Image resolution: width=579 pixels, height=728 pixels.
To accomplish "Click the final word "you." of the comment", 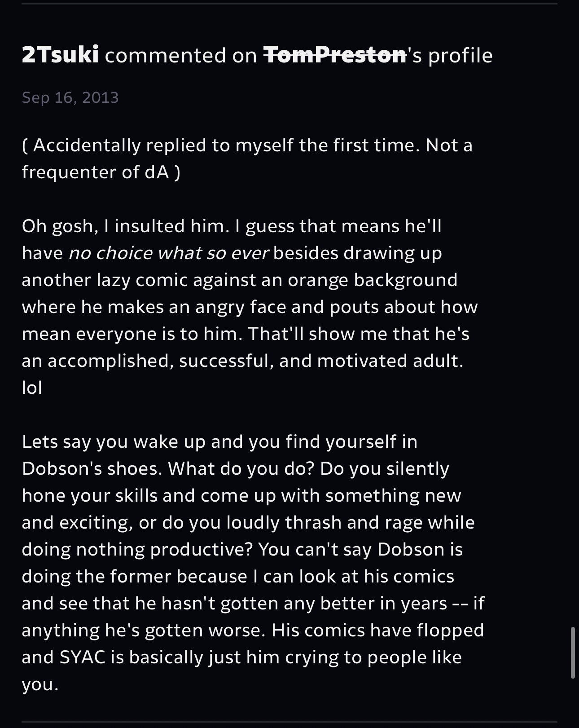I will pyautogui.click(x=40, y=684).
